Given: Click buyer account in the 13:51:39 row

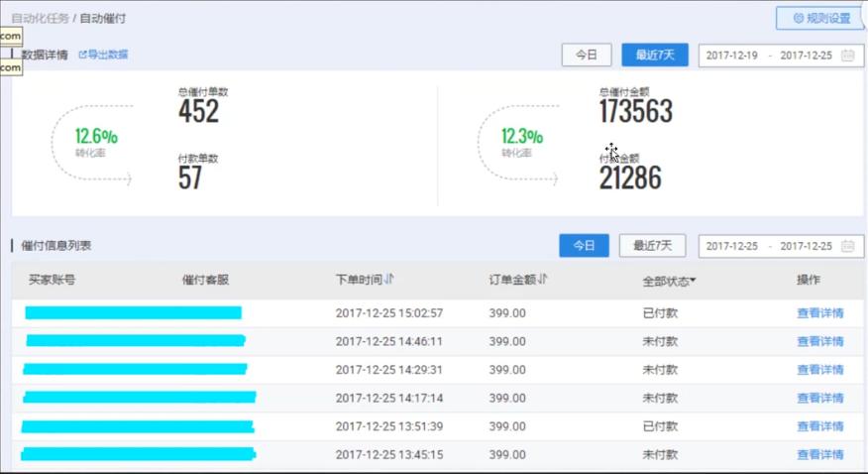Looking at the screenshot, I should [x=137, y=426].
